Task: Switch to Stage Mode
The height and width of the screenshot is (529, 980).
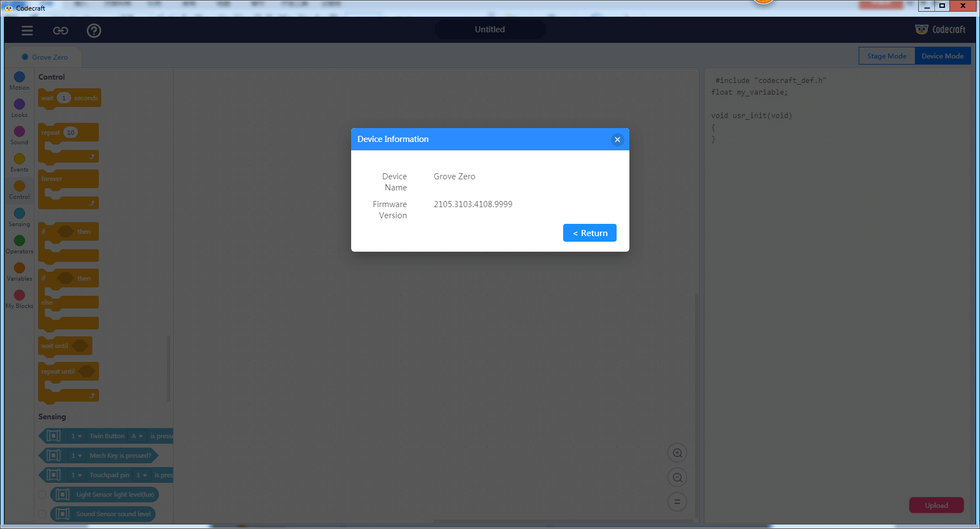Action: point(887,56)
